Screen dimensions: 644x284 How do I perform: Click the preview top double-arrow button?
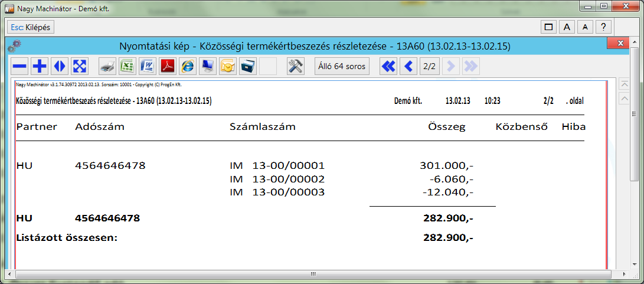point(625,84)
